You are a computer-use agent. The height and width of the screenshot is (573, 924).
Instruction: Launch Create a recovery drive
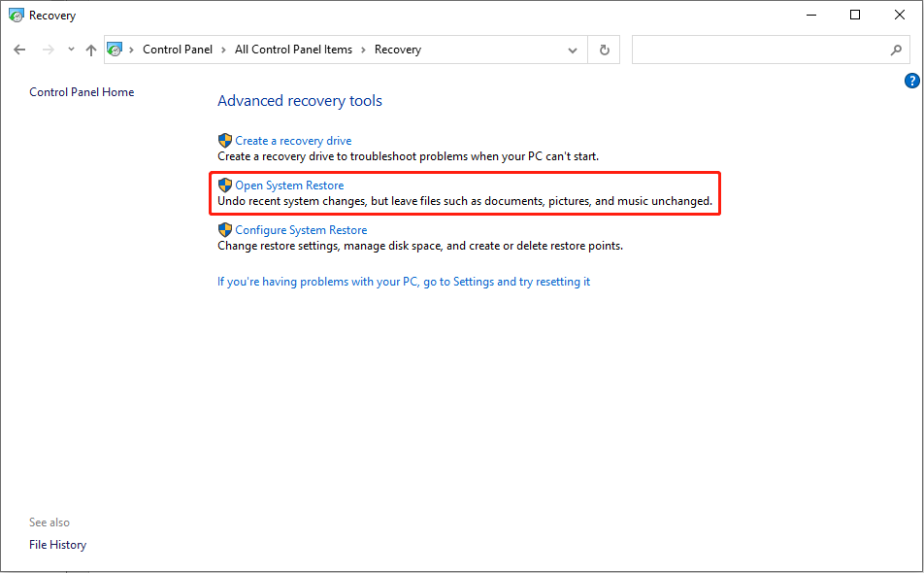click(x=293, y=140)
